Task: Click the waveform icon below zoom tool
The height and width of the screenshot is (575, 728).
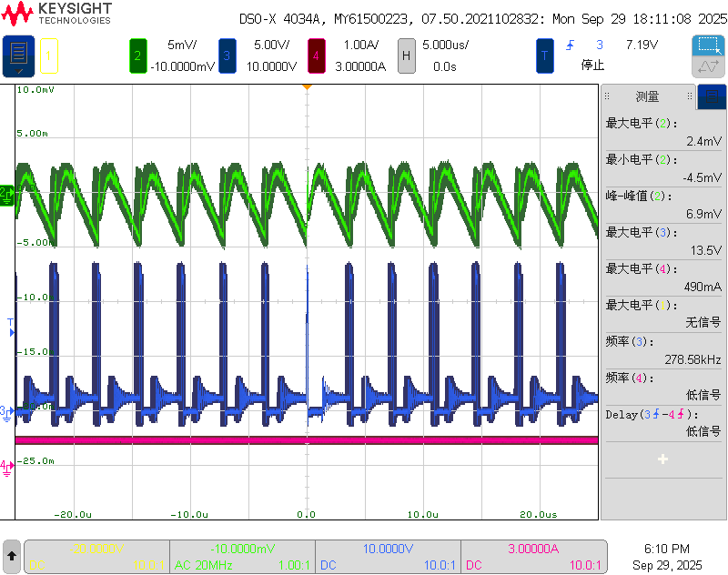Action: click(708, 67)
